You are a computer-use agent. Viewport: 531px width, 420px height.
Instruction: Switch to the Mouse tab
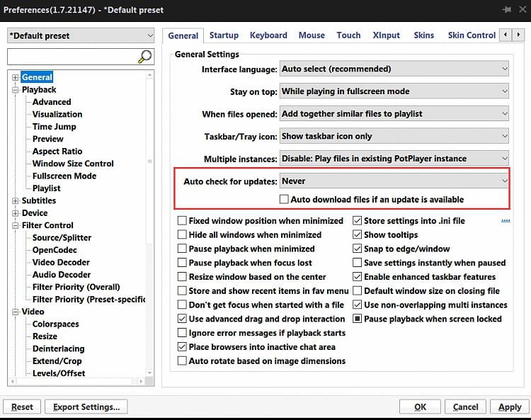point(312,35)
